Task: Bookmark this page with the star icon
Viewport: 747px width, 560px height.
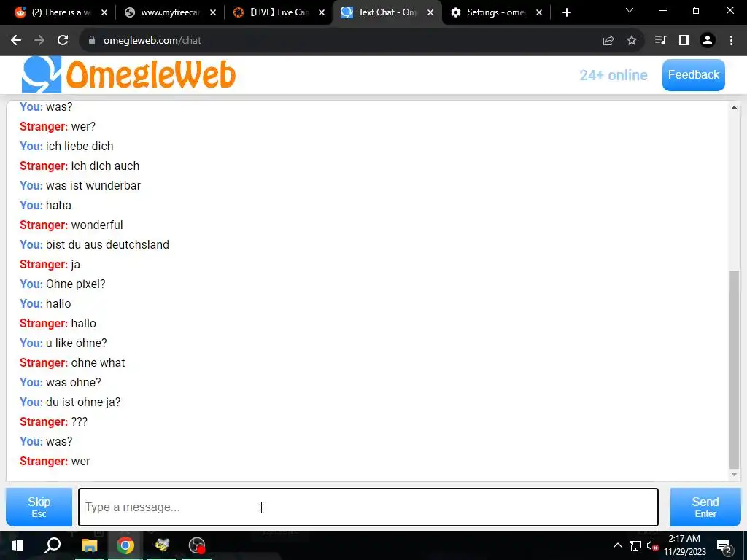Action: click(632, 41)
